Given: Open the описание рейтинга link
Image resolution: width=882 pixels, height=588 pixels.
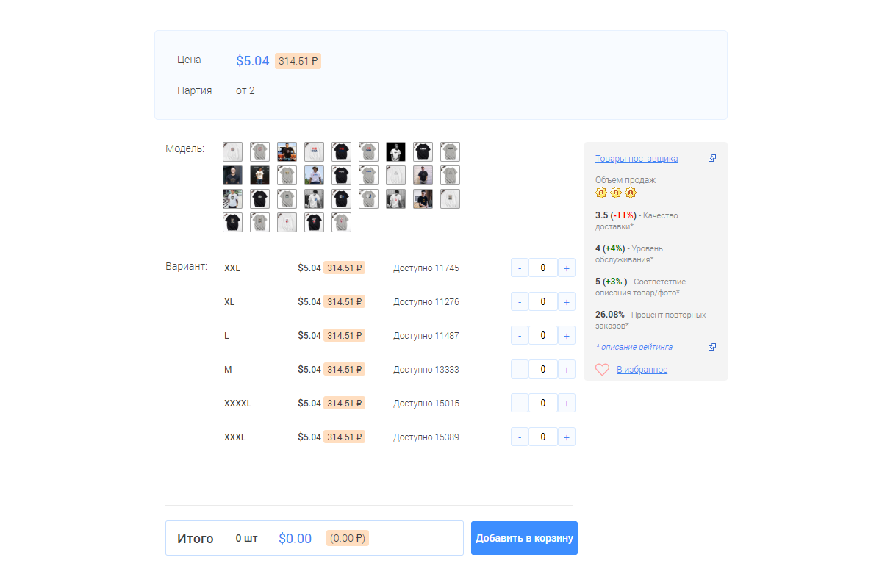Looking at the screenshot, I should click(634, 347).
